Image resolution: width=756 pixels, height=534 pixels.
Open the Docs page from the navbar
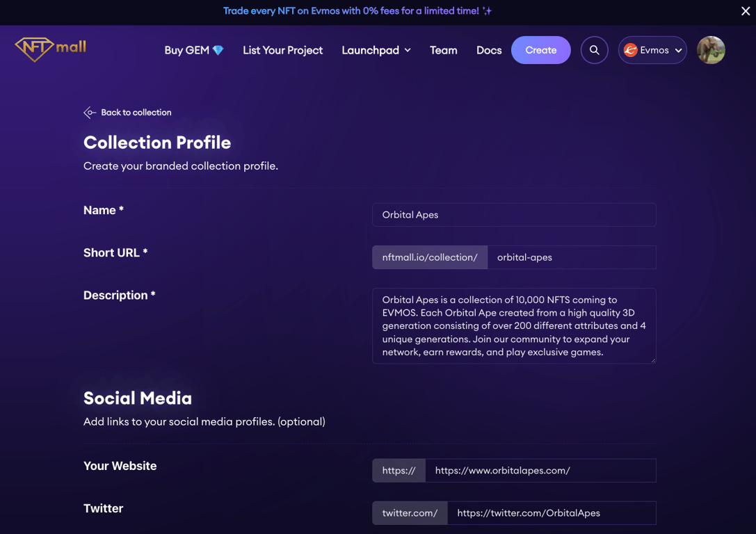click(488, 50)
